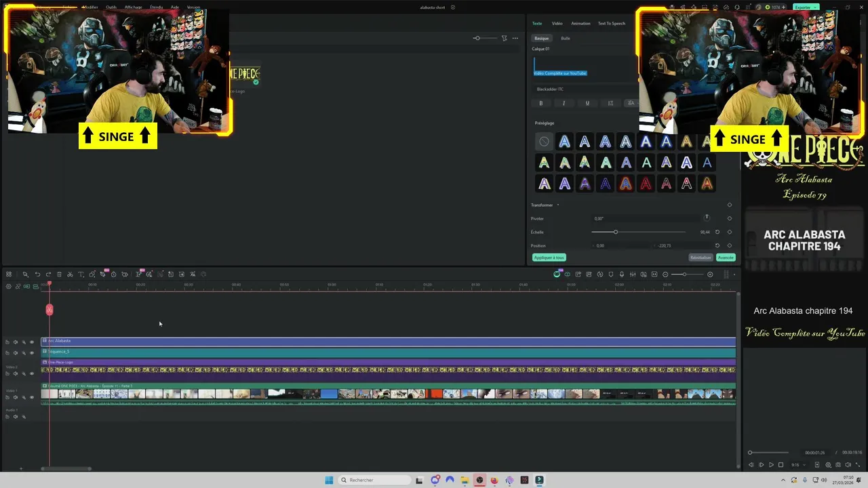The height and width of the screenshot is (488, 868).
Task: Click the trash delete icon in timeline toolbar
Action: coord(59,274)
